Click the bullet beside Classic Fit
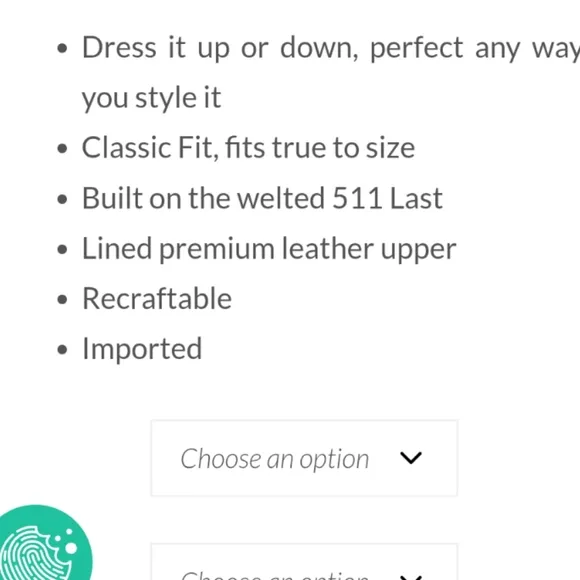The image size is (580, 580). 63,149
